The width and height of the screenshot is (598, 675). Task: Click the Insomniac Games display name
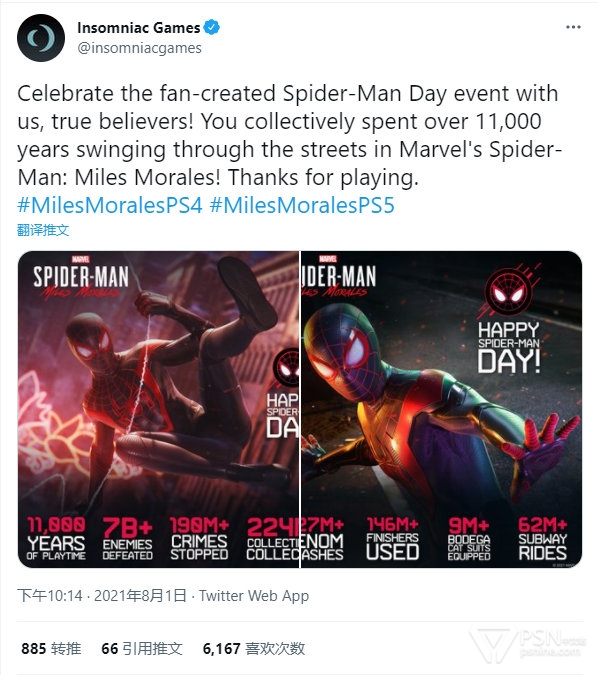pyautogui.click(x=139, y=28)
